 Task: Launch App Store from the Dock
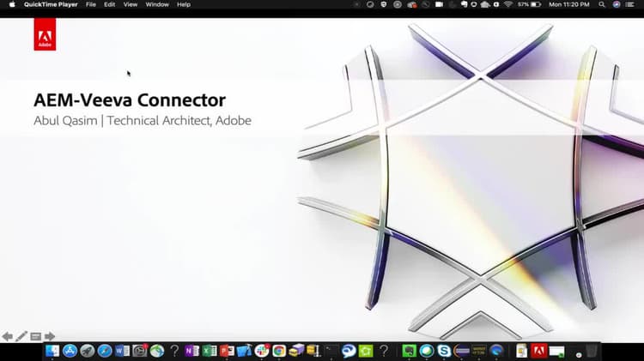[x=70, y=351]
